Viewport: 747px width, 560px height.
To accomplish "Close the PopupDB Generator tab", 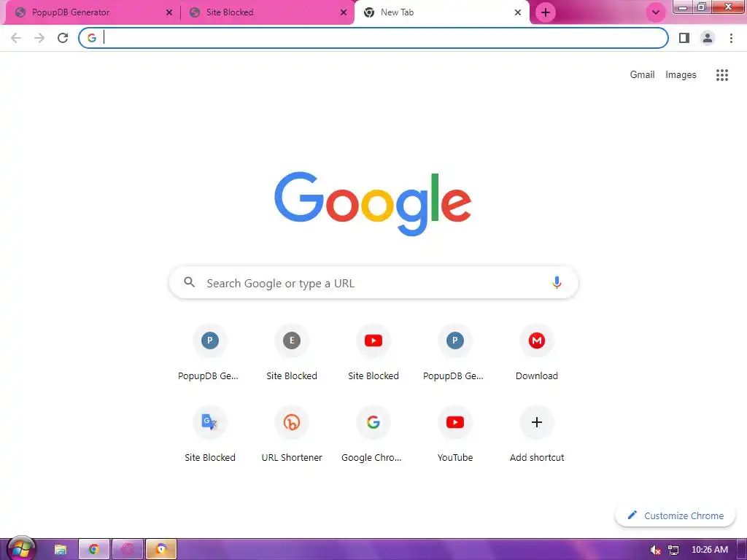I will [x=169, y=12].
